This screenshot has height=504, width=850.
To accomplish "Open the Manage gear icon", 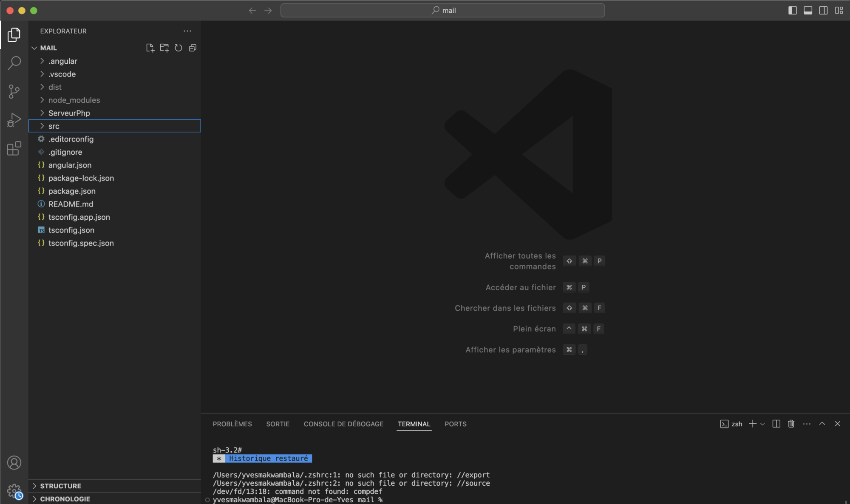I will coord(14,491).
